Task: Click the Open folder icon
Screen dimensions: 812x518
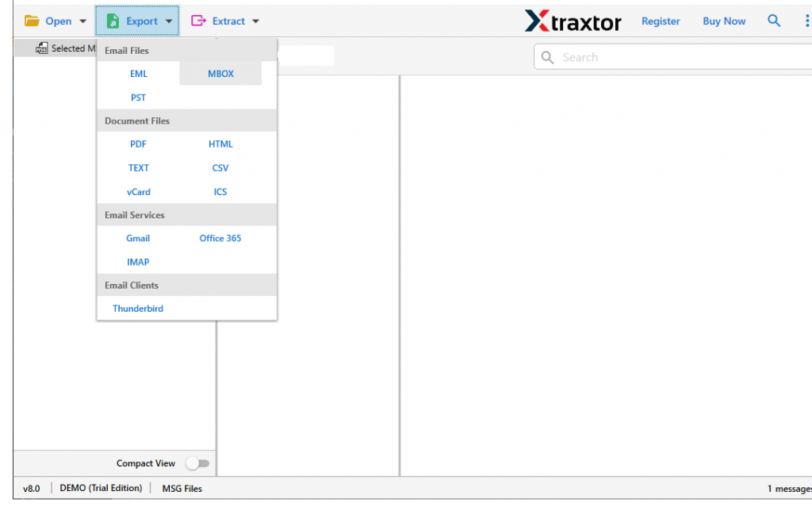Action: [x=33, y=21]
